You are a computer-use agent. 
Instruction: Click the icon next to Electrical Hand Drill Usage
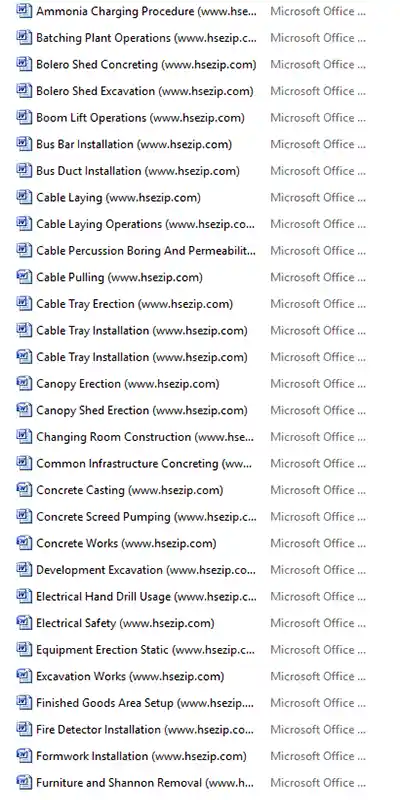pyautogui.click(x=24, y=596)
